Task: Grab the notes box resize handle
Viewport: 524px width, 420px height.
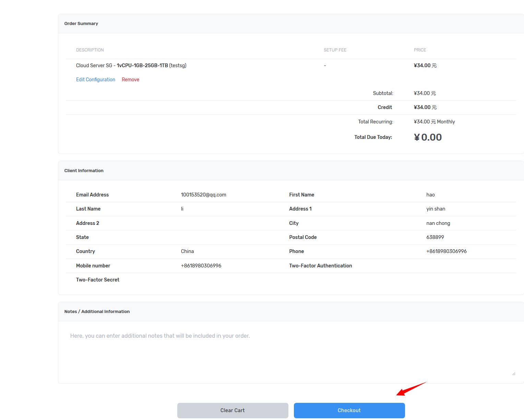Action: [513, 374]
